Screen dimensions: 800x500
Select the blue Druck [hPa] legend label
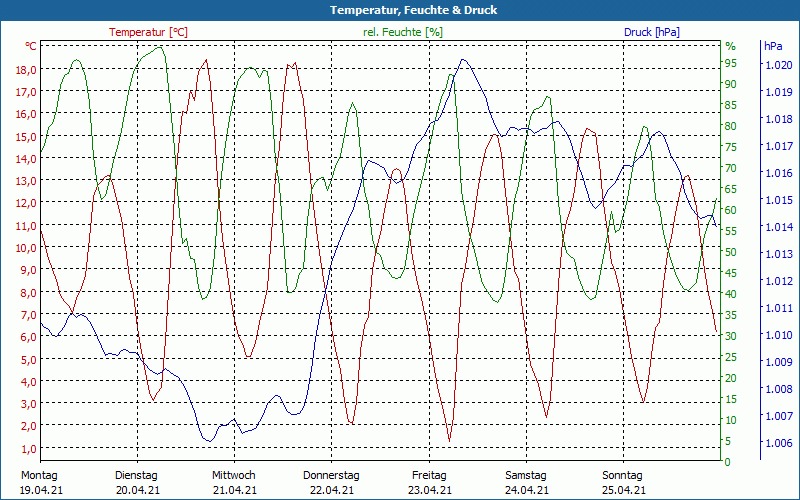click(x=651, y=32)
